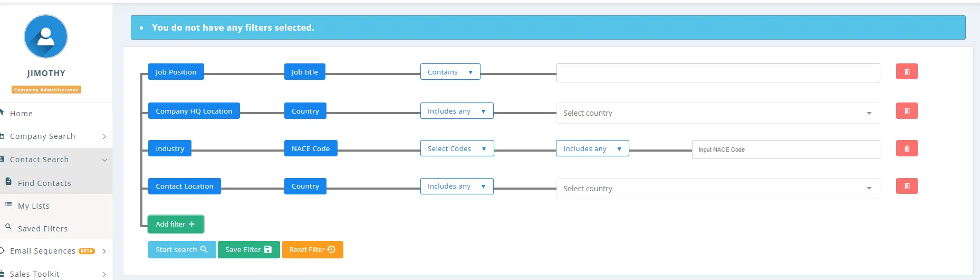Delete the Job Position filter row
980x280 pixels.
click(906, 72)
